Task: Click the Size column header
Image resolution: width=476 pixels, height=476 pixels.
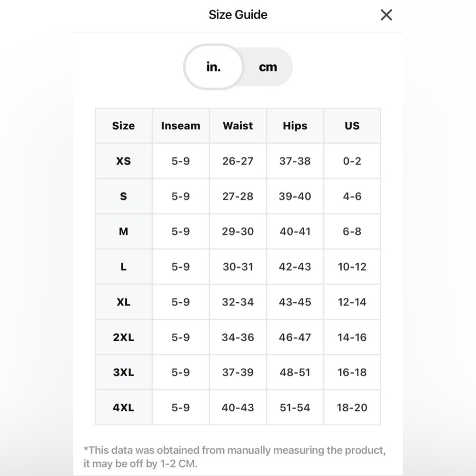Action: [123, 126]
